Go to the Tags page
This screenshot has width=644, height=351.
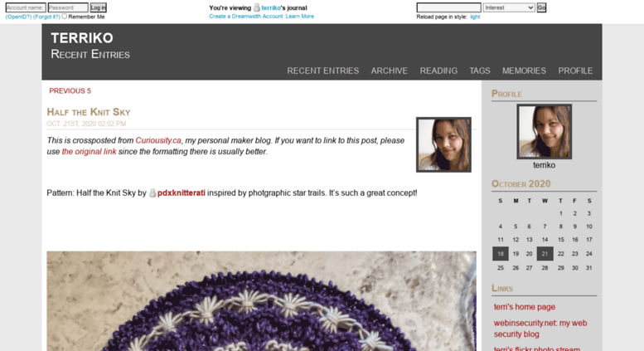(480, 71)
